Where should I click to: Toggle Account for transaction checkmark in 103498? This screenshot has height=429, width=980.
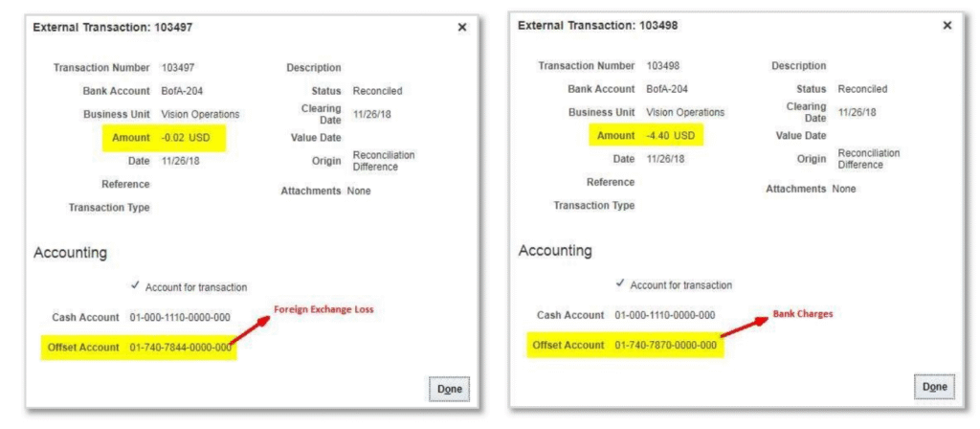[x=620, y=283]
